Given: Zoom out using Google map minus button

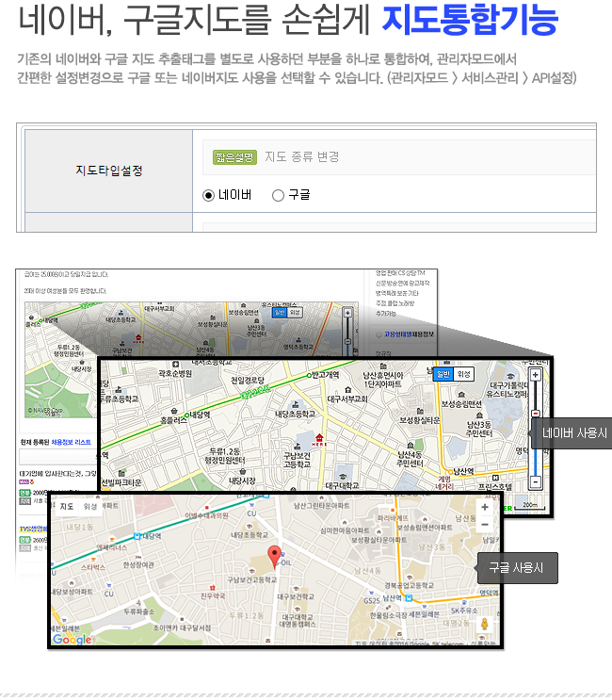Looking at the screenshot, I should [x=485, y=524].
